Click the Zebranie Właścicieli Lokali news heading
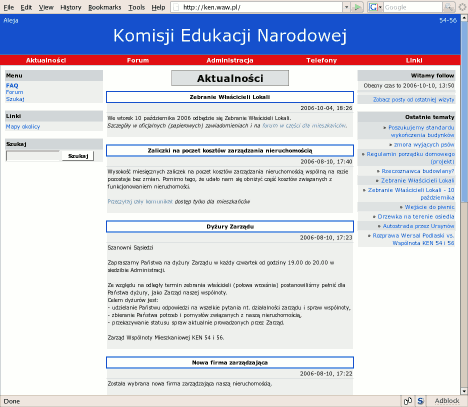This screenshot has height=407, width=468. (230, 97)
